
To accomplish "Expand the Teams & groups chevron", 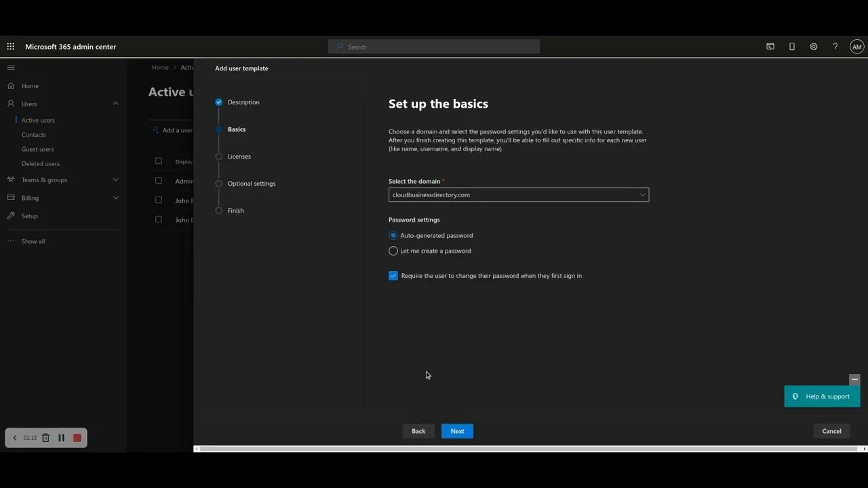I will point(115,180).
